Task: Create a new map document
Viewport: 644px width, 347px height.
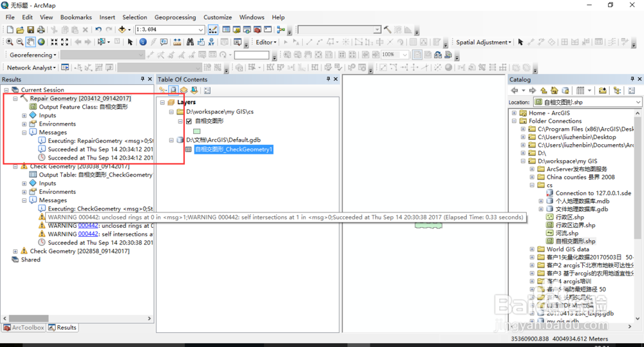Action: coord(10,30)
